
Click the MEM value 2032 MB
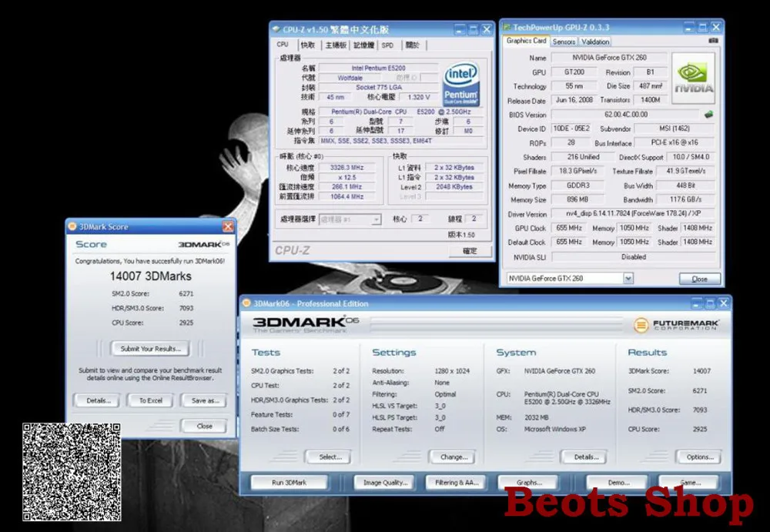tap(536, 417)
